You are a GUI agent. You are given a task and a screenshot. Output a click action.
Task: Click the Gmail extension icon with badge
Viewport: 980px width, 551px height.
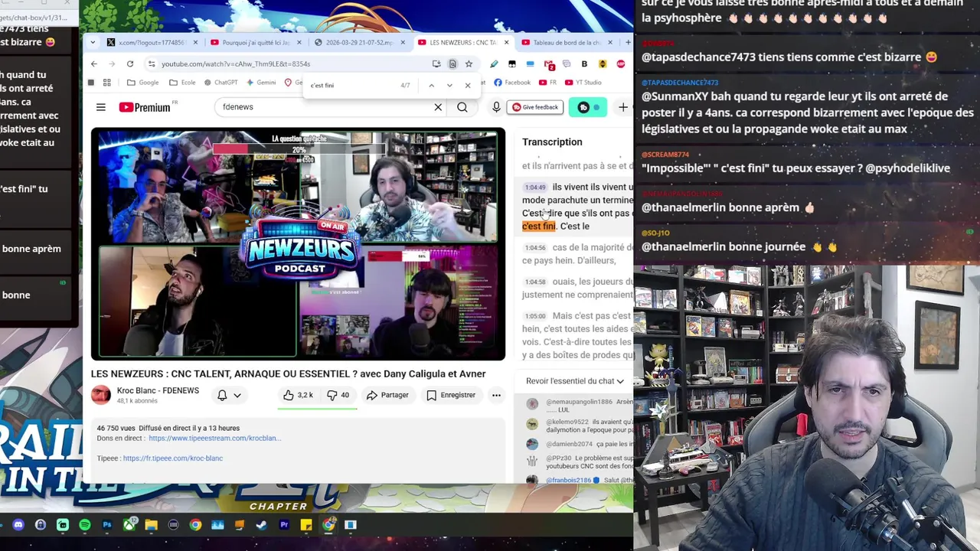click(549, 64)
